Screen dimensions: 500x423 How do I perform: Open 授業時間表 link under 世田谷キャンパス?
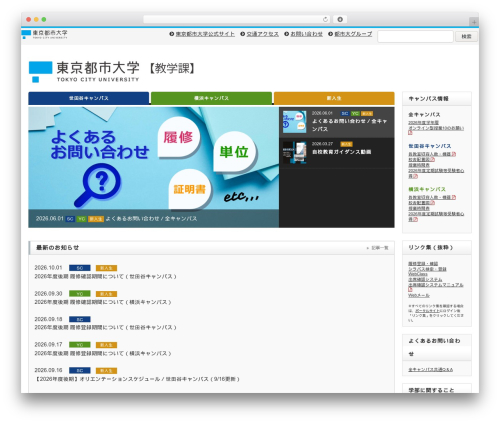tap(419, 165)
